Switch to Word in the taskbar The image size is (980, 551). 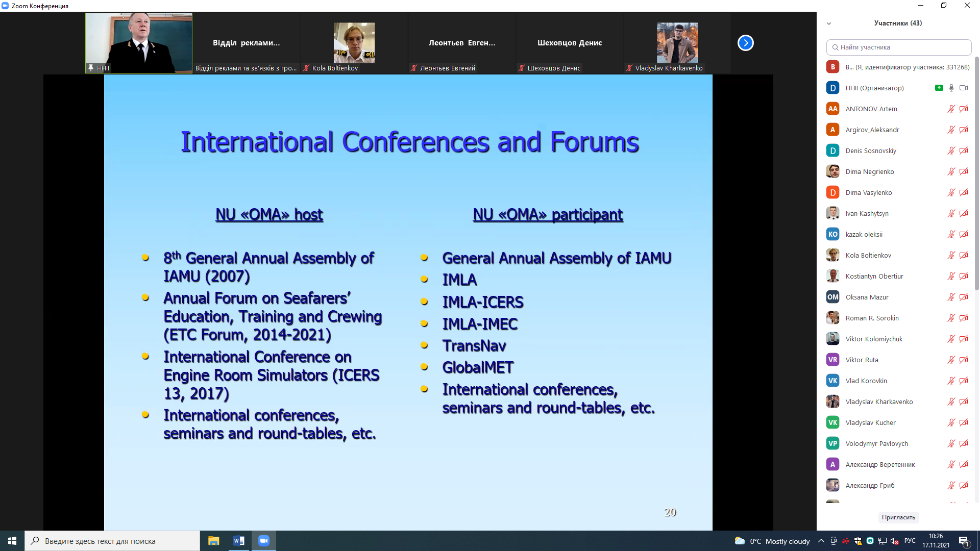coord(238,541)
